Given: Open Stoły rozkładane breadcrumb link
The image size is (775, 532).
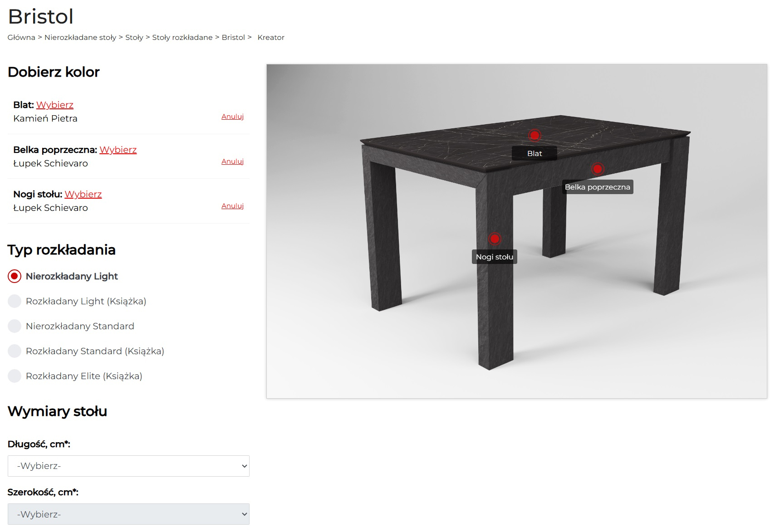Looking at the screenshot, I should (182, 37).
